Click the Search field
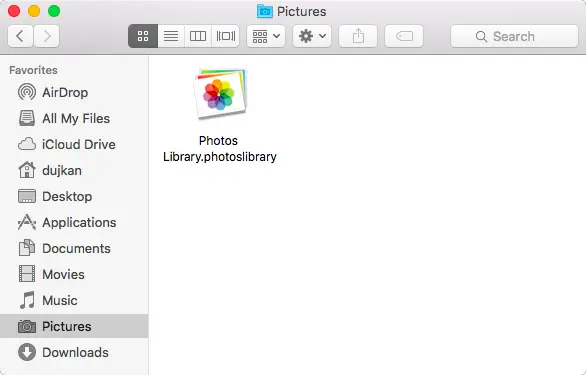The width and height of the screenshot is (586, 375). 514,36
